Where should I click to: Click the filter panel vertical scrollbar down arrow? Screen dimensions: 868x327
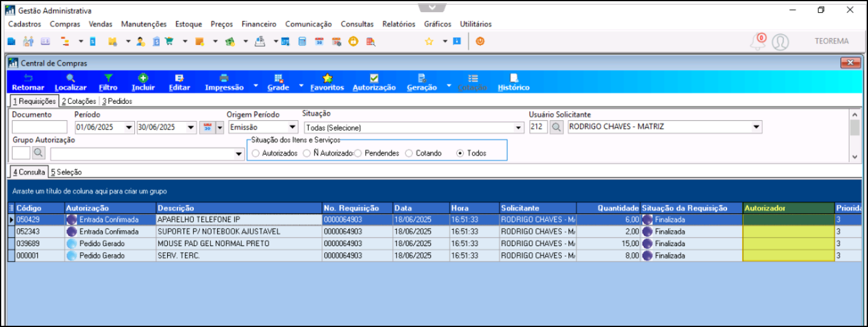(854, 157)
